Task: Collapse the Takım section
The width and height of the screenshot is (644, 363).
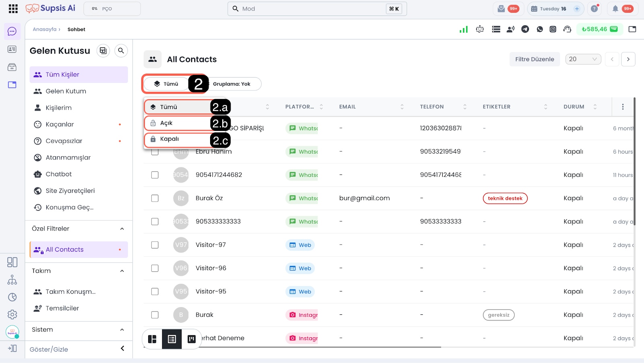Action: (122, 271)
